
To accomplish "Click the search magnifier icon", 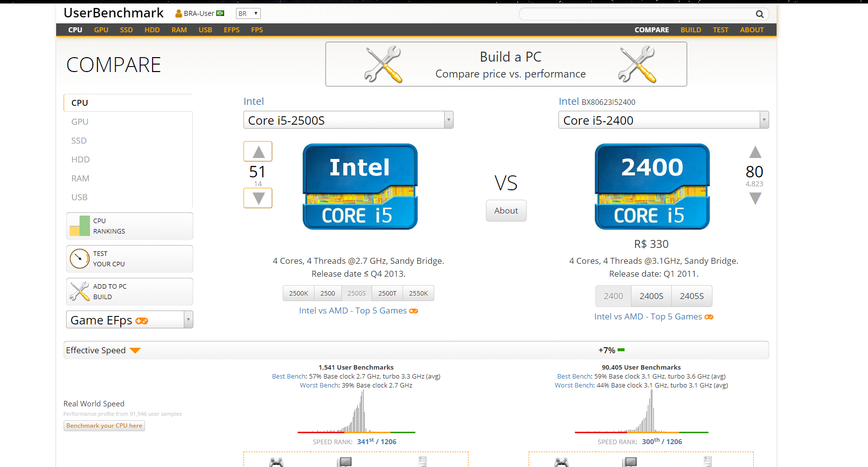I will (759, 14).
